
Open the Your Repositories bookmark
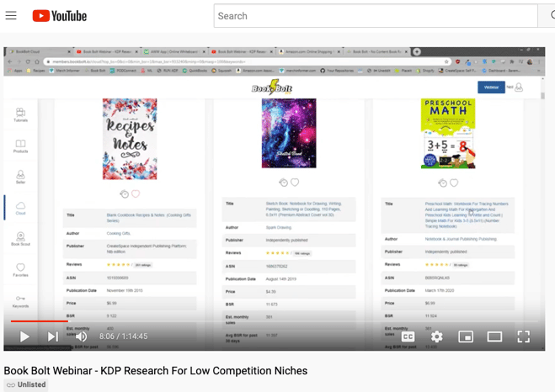337,71
